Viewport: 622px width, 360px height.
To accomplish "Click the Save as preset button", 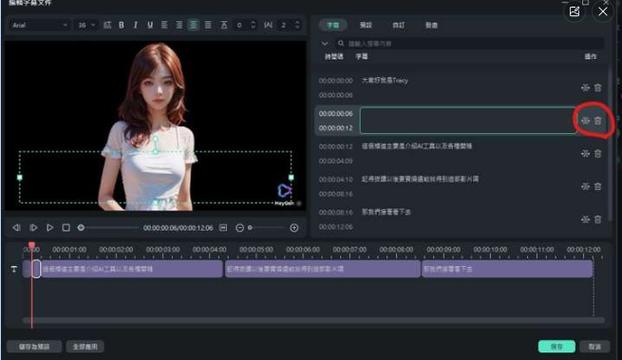I will click(x=34, y=347).
